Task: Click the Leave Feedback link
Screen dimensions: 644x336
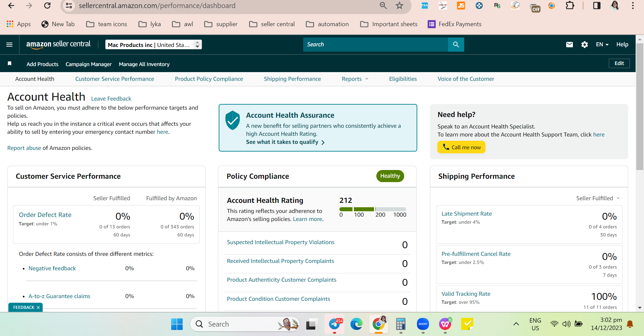Action: click(x=111, y=99)
